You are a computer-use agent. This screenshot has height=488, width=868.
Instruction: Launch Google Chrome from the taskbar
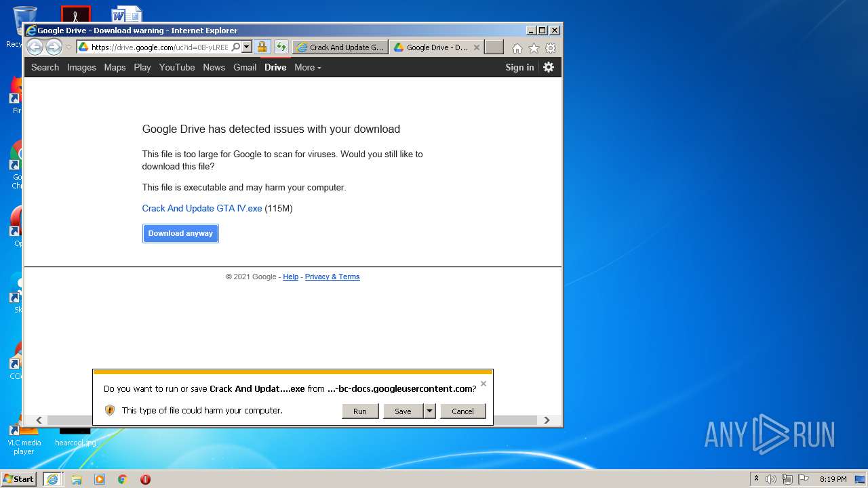(123, 479)
